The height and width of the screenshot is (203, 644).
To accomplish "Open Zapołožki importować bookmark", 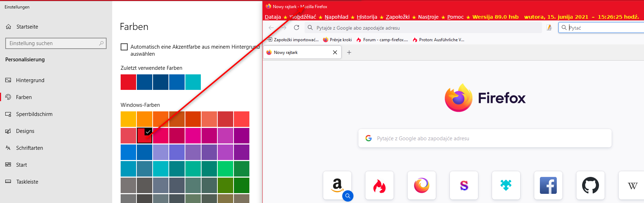I will 293,40.
